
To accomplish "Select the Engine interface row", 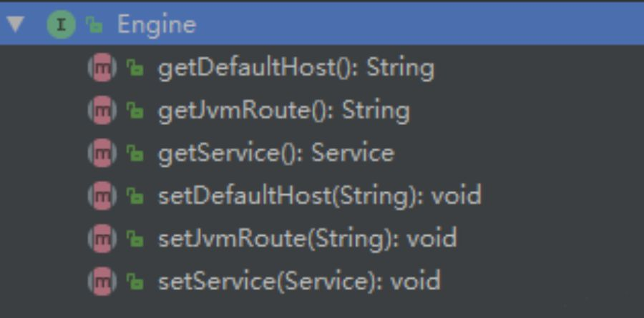I will coord(322,24).
